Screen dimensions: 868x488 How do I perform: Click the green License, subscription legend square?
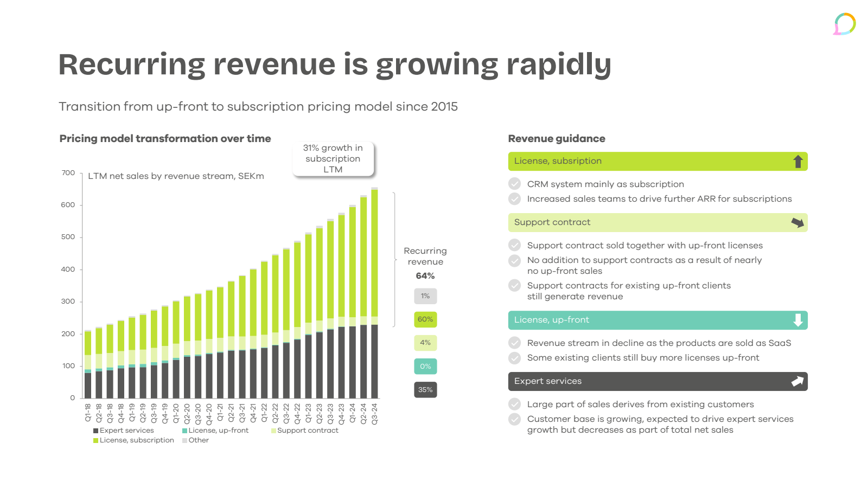[95, 440]
